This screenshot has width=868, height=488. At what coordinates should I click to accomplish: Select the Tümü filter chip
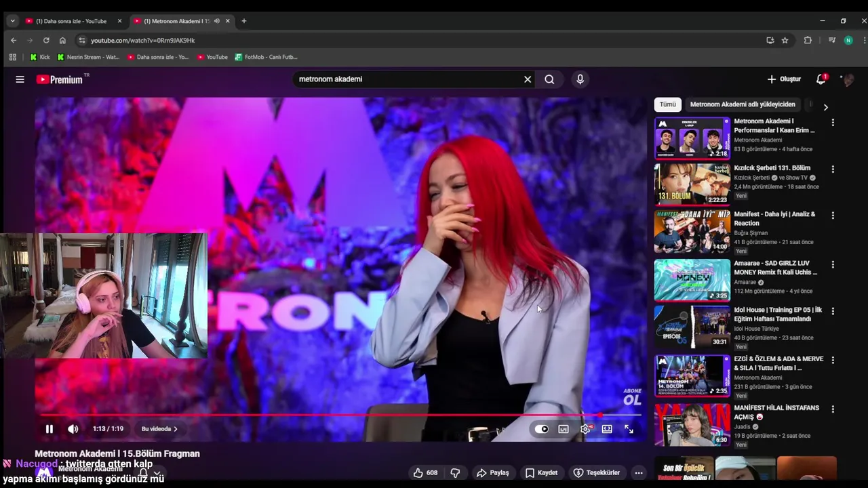668,104
